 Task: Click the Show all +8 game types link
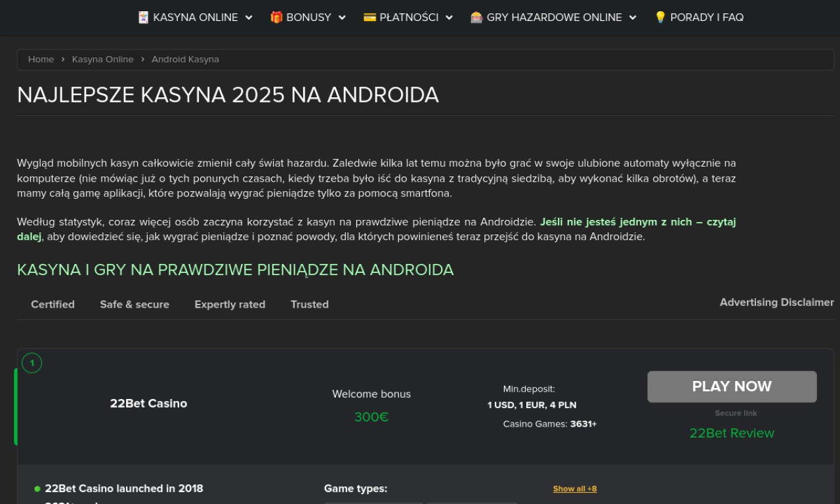575,489
